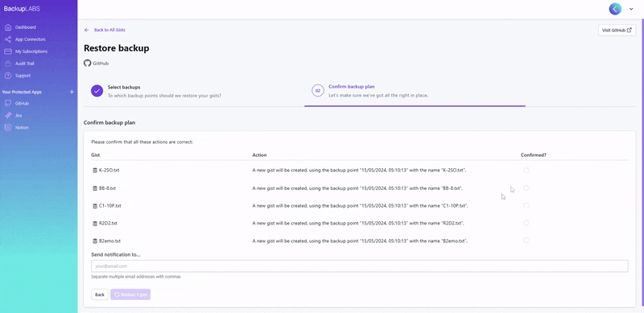The height and width of the screenshot is (313, 644).
Task: Select the GitHub icon in Protected Apps
Action: coord(7,104)
